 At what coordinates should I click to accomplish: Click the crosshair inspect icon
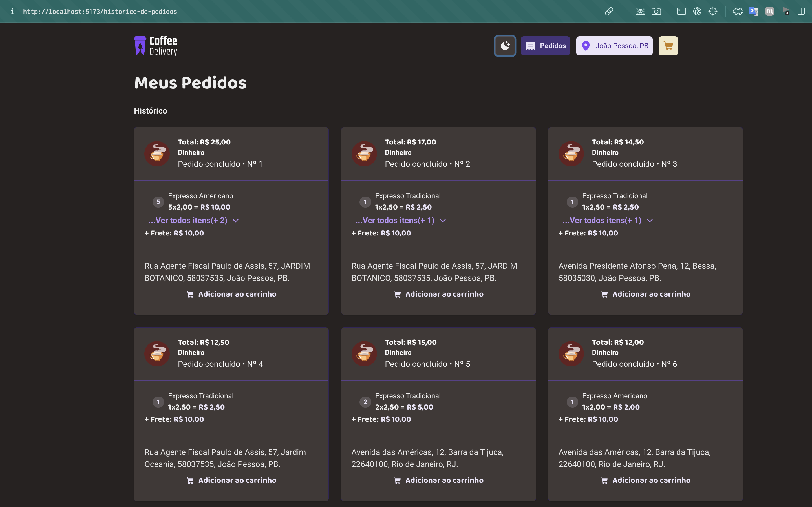click(713, 11)
